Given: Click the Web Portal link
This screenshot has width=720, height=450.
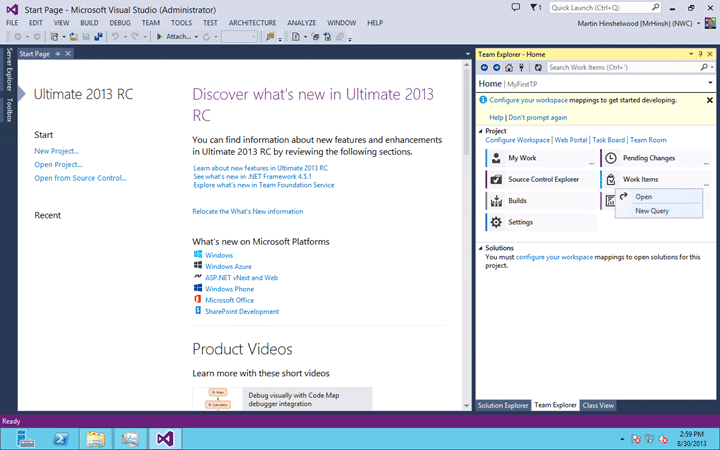Looking at the screenshot, I should click(x=571, y=140).
